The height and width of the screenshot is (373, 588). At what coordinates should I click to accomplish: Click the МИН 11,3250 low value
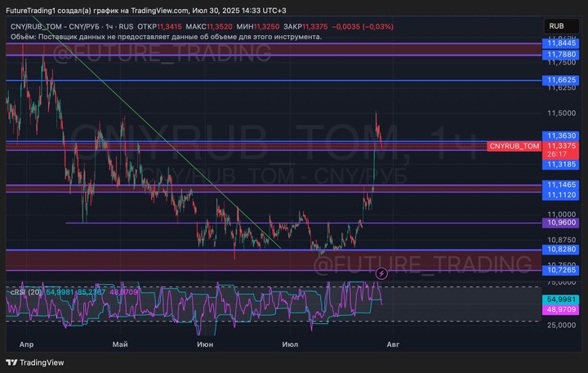(x=257, y=27)
